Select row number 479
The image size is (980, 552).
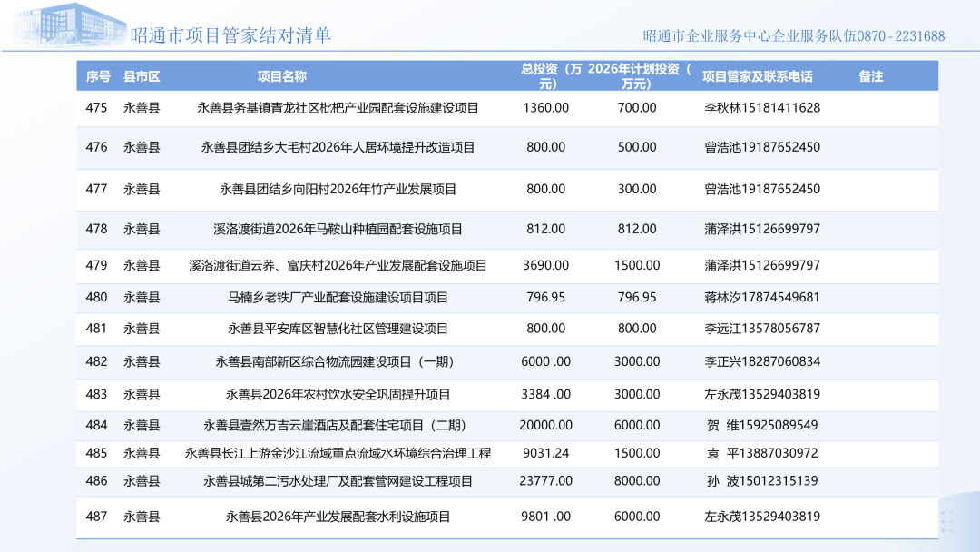pos(96,266)
